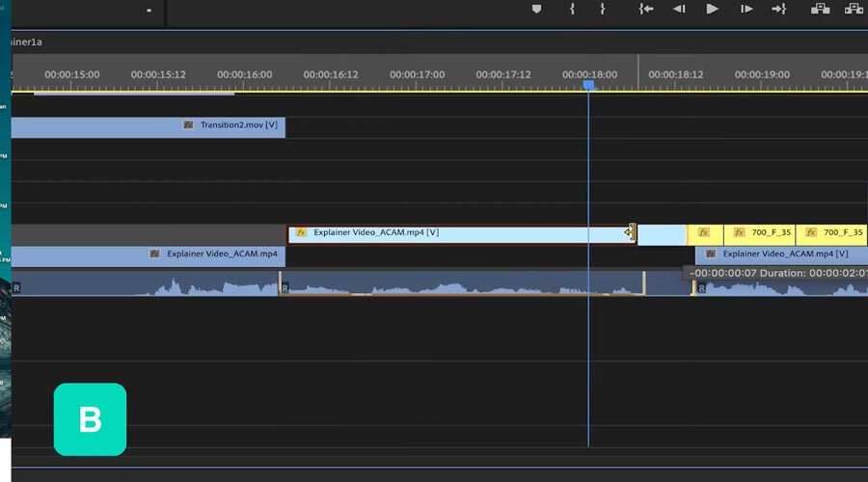
Task: Click fx badge on the Explainer Video_ACAM.mp4 clip without [V]
Action: click(154, 254)
